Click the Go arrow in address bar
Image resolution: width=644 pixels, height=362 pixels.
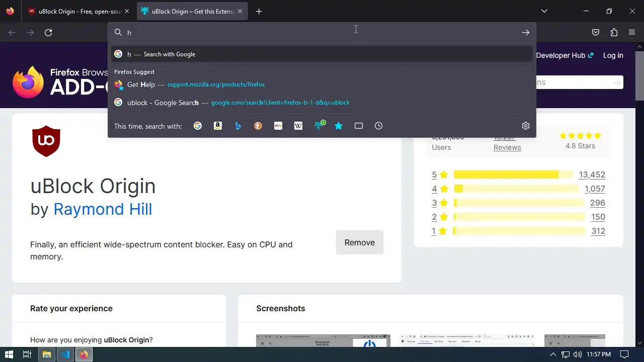[x=526, y=32]
